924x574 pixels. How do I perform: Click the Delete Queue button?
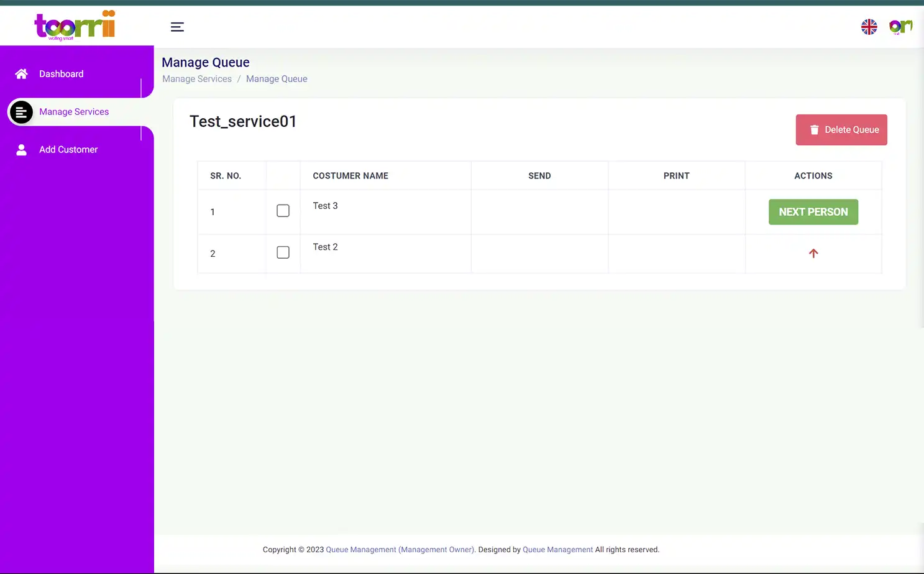click(841, 129)
